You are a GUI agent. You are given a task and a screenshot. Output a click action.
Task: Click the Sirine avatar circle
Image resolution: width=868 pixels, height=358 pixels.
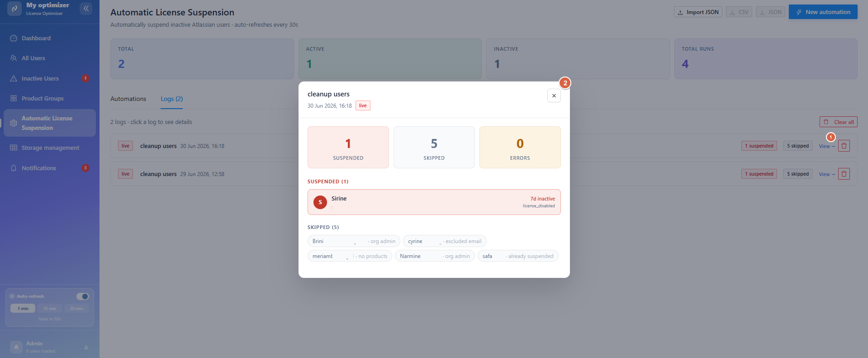(x=320, y=202)
